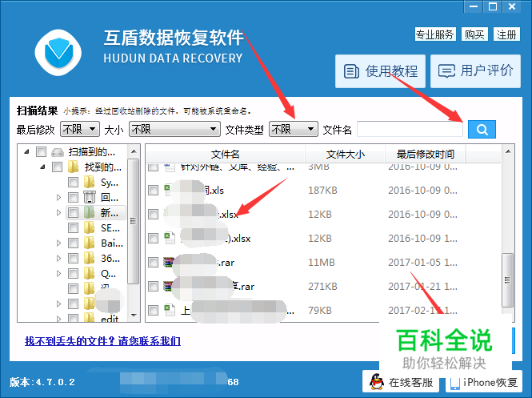Click the file list vertical scrollbar thumb
Image resolution: width=532 pixels, height=398 pixels.
507,279
